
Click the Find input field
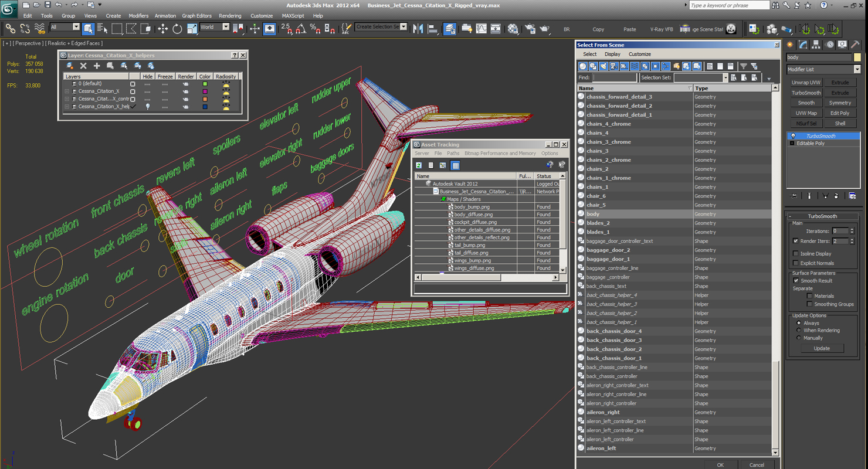tap(614, 77)
